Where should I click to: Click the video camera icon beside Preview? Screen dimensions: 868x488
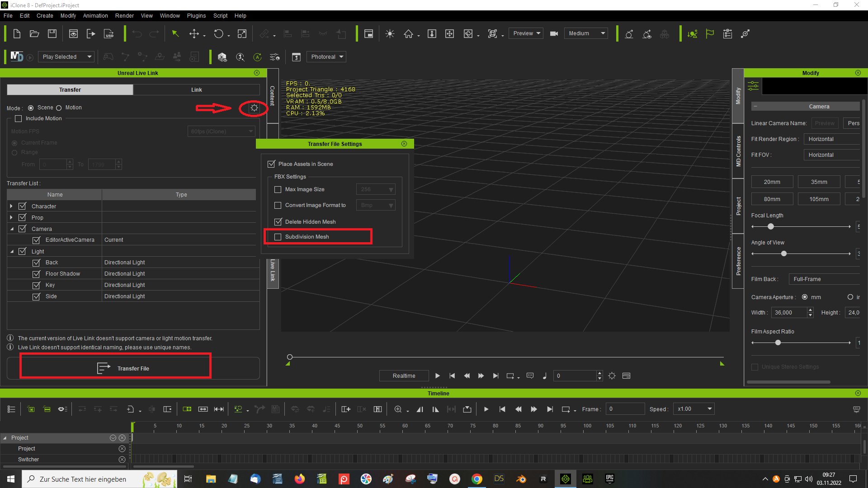tap(554, 34)
